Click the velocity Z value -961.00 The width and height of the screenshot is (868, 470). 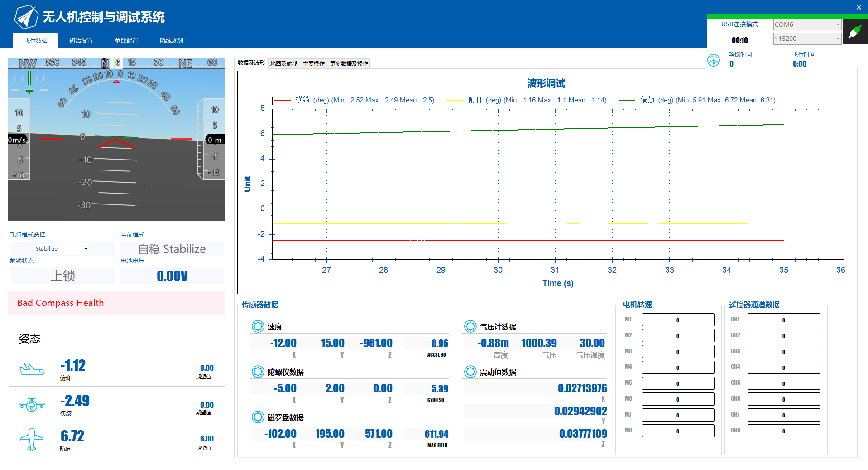tap(376, 343)
